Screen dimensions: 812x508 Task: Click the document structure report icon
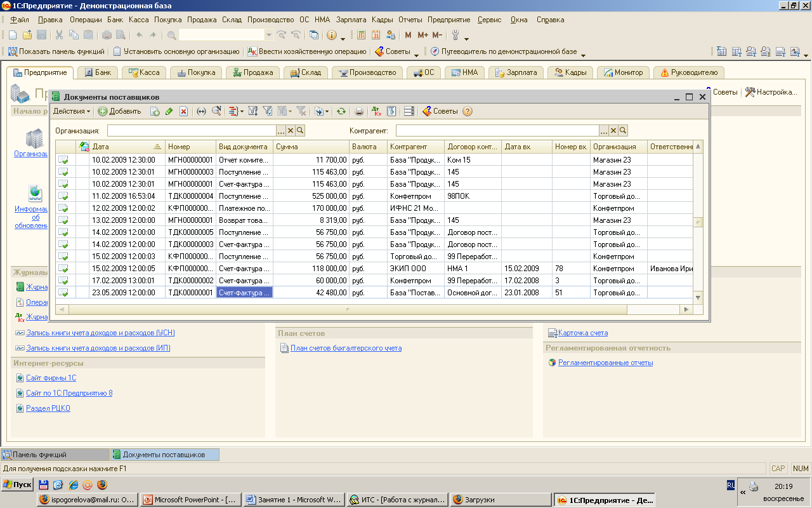click(x=391, y=111)
